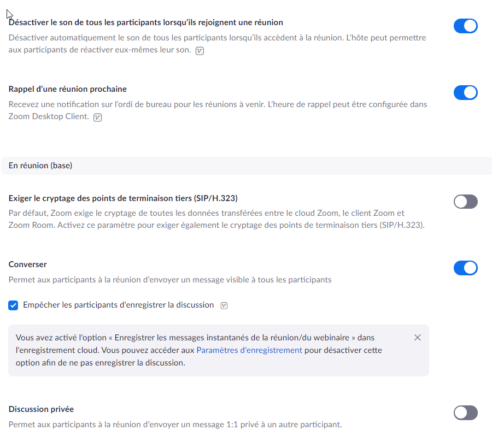Enable third-party endpoint encryption (SIP/H.323) toggle
This screenshot has width=492, height=448.
(x=465, y=202)
